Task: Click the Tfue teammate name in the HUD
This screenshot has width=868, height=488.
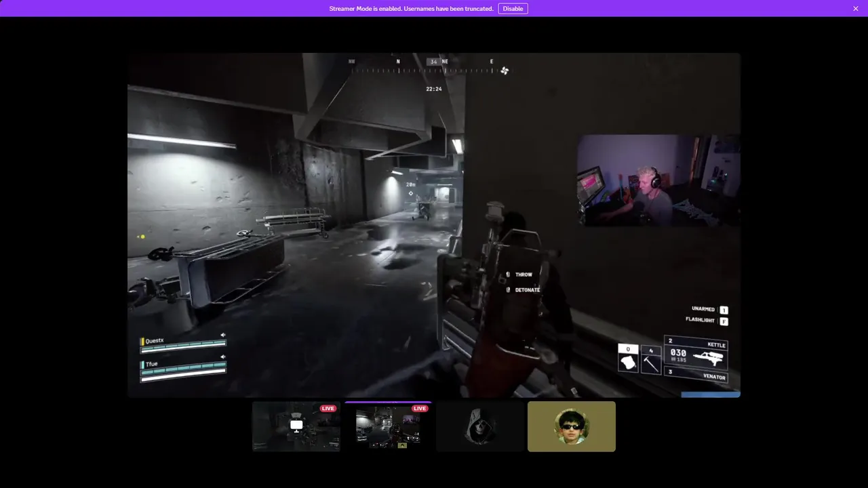Action: click(x=151, y=364)
